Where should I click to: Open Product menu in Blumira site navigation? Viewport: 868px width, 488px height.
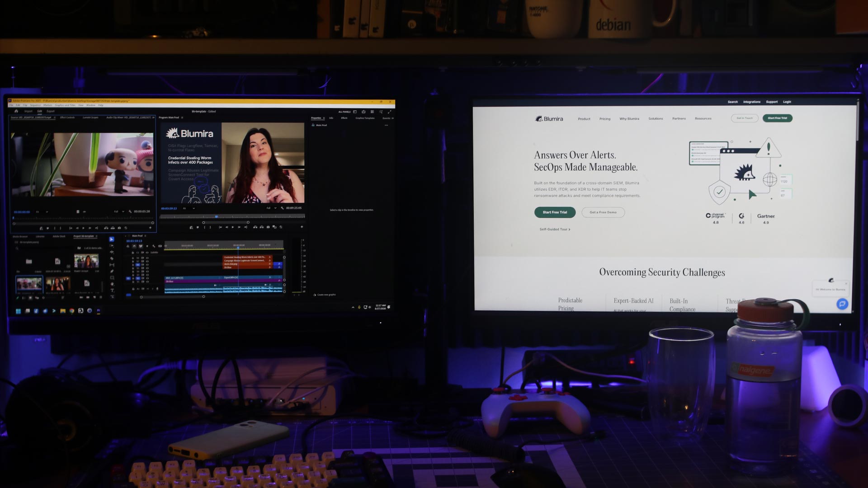coord(584,119)
